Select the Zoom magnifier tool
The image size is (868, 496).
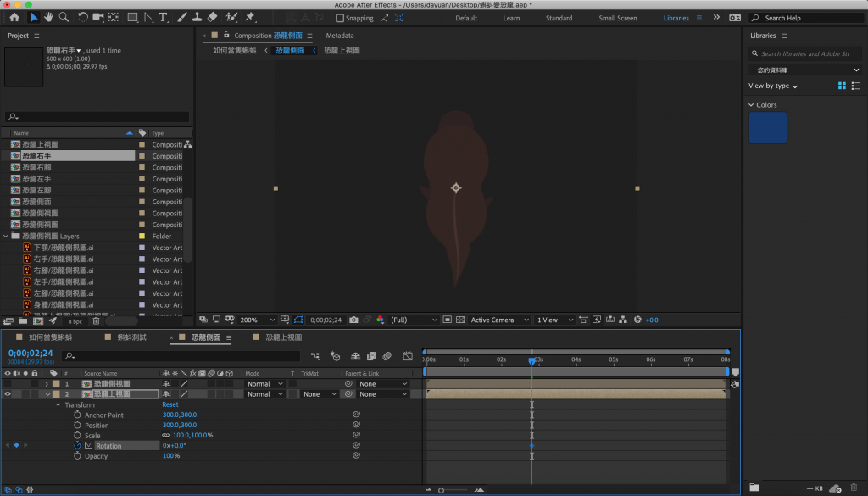[64, 17]
